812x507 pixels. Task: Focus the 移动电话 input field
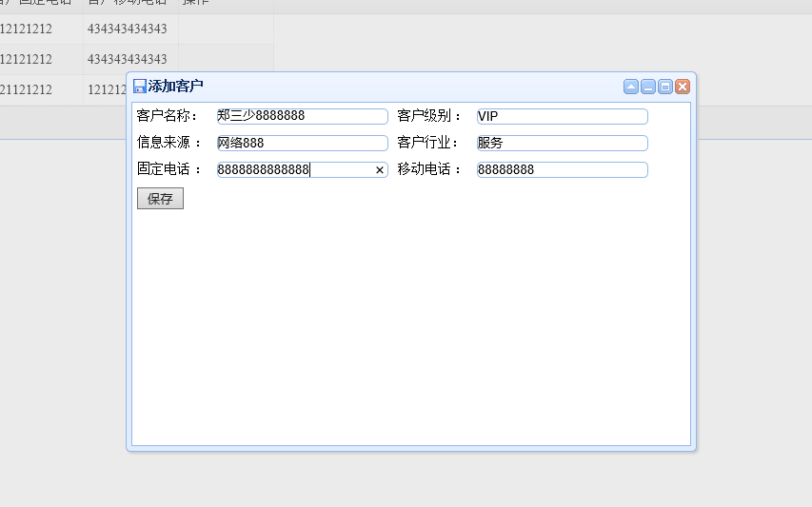click(563, 169)
